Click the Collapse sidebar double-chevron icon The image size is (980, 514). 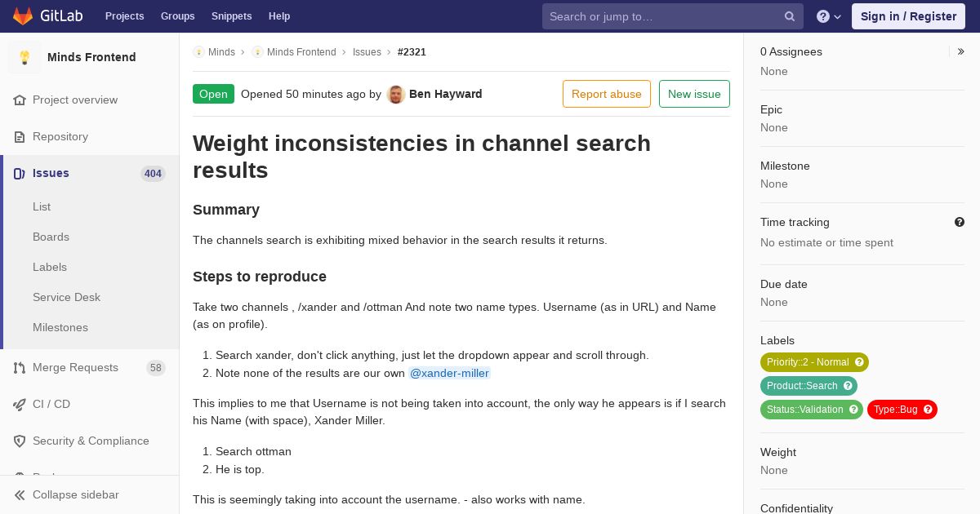tap(20, 495)
